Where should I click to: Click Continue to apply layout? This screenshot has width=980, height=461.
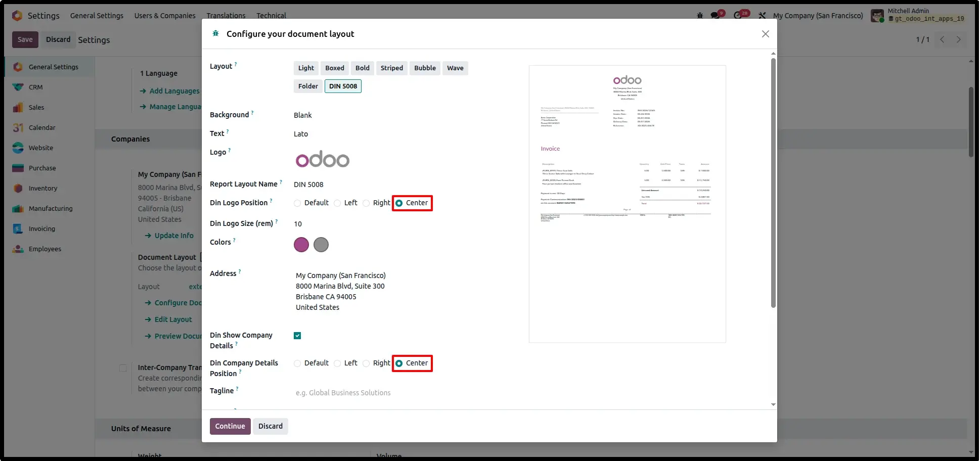pos(230,426)
